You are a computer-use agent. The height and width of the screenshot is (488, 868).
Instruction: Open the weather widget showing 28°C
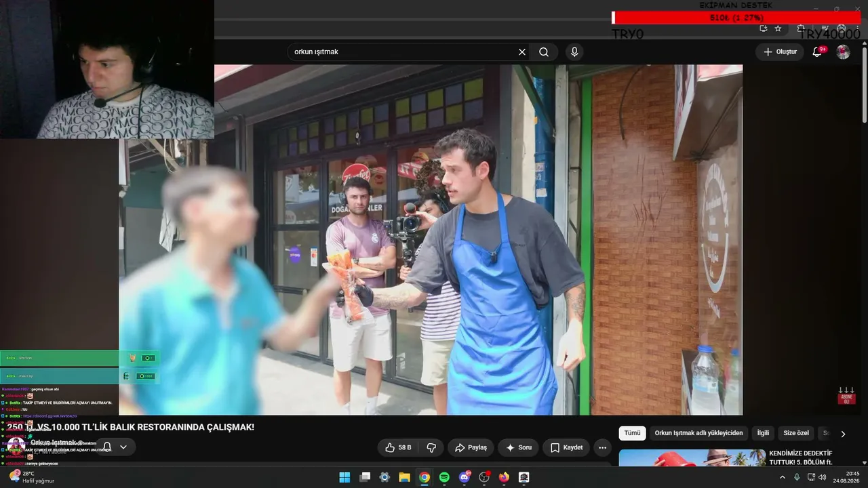point(31,477)
